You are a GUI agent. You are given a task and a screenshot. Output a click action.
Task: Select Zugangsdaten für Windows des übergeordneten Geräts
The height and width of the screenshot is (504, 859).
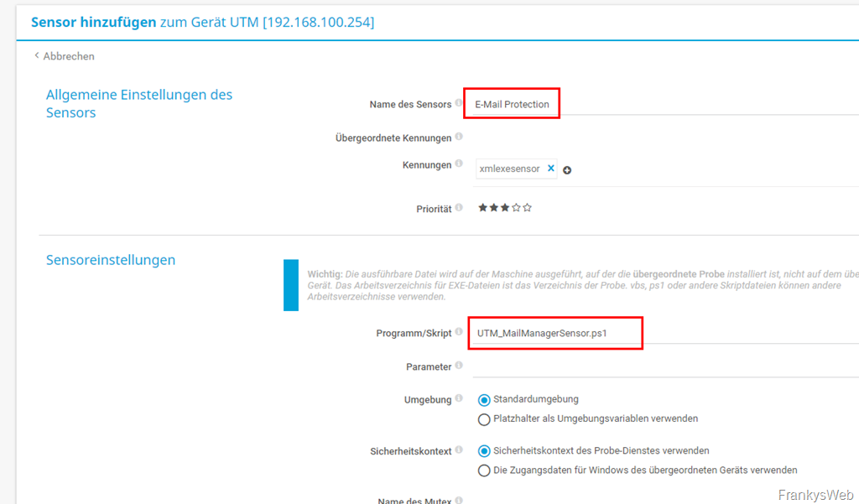[484, 470]
